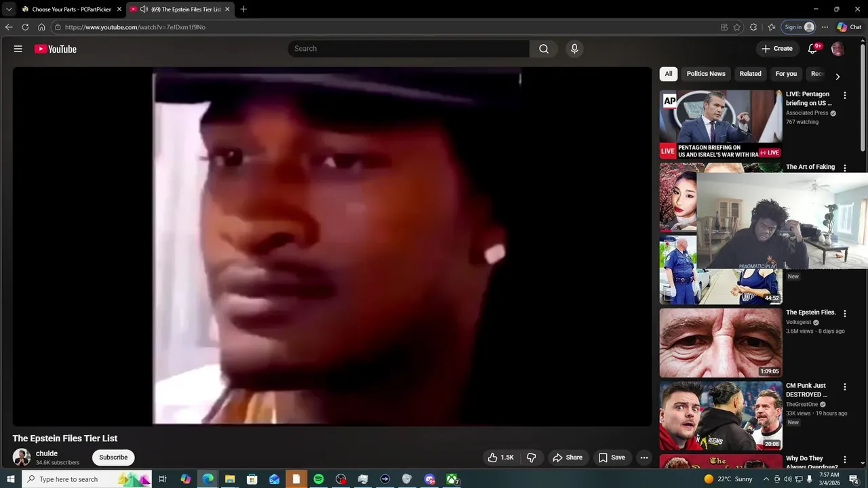Click the TheGreatOne channel name
This screenshot has height=488, width=868.
coord(802,405)
